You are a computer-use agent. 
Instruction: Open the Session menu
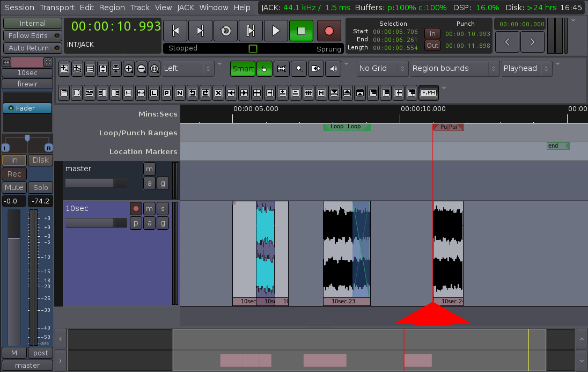pyautogui.click(x=19, y=8)
